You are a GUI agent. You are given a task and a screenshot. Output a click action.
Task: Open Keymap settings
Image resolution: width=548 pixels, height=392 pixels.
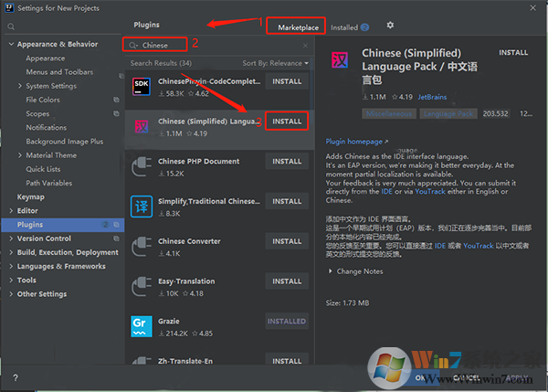(31, 196)
